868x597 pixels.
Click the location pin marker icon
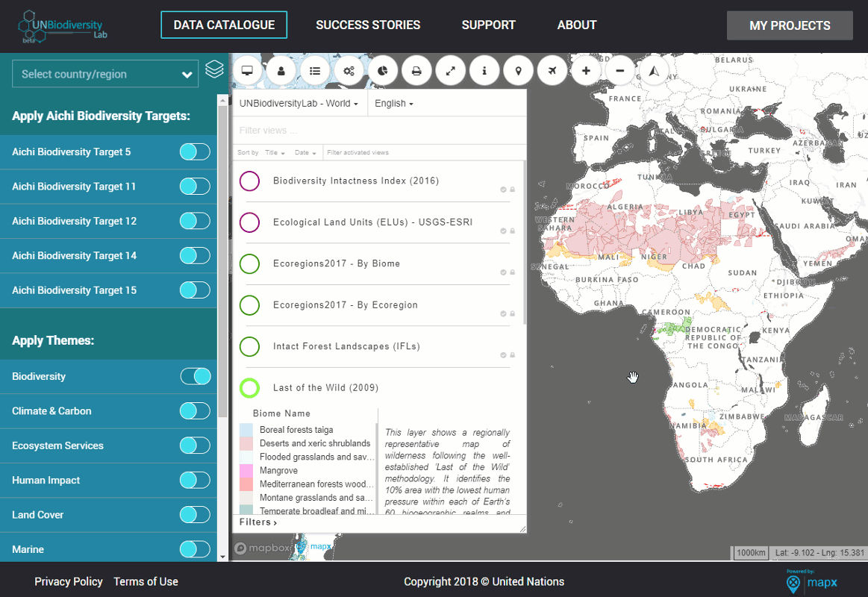point(518,71)
